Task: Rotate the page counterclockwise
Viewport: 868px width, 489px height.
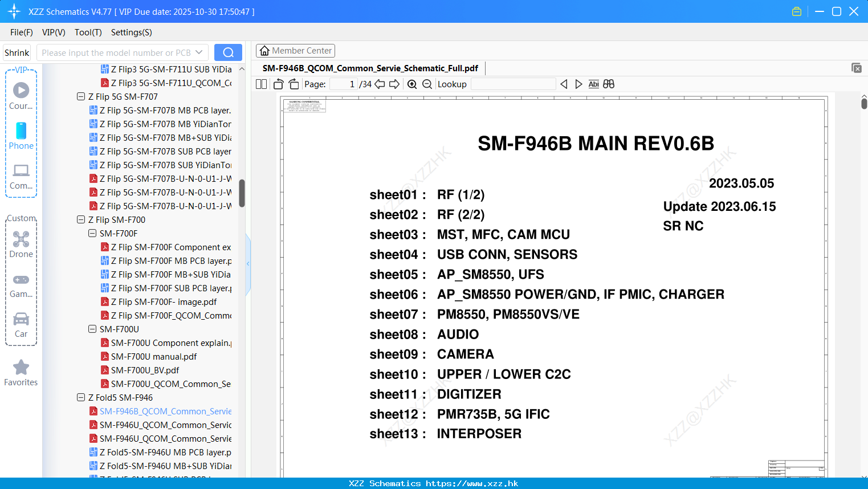Action: [278, 84]
